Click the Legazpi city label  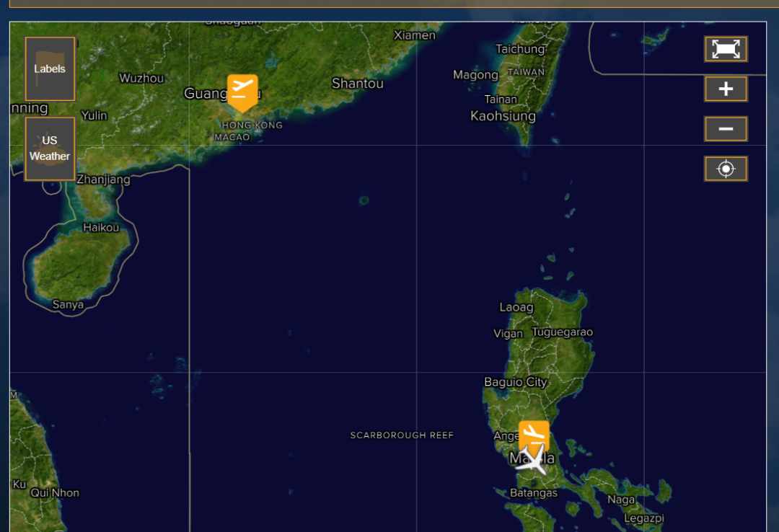pyautogui.click(x=644, y=518)
